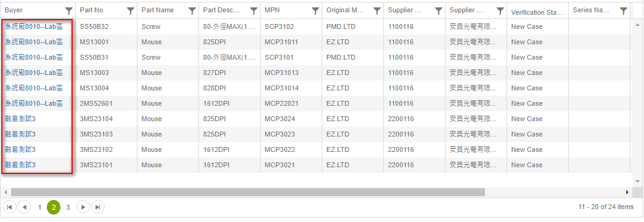Go to the first page

click(9, 207)
